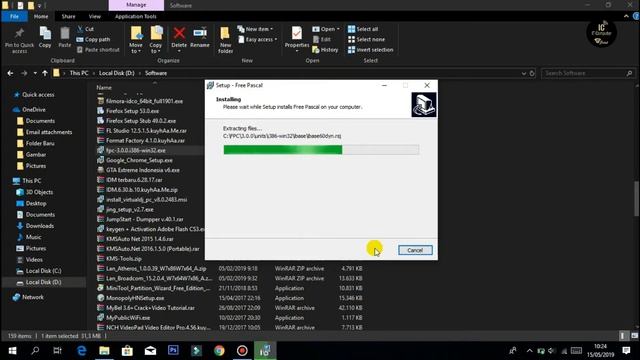Image resolution: width=640 pixels, height=360 pixels.
Task: Switch to large icons view button
Action: pyautogui.click(x=634, y=336)
